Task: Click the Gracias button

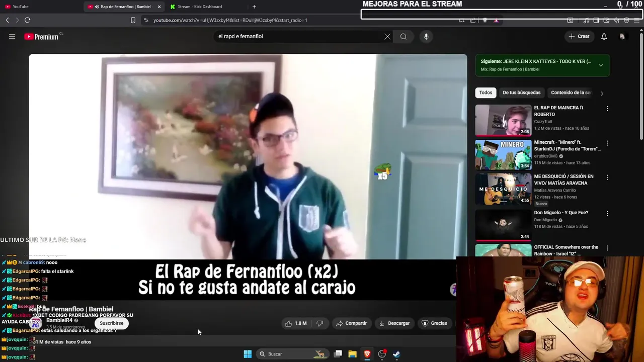Action: [x=434, y=323]
